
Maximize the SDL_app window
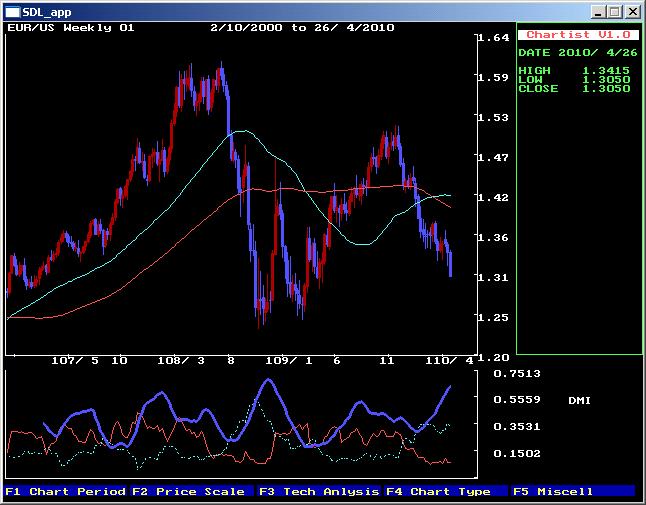click(614, 12)
